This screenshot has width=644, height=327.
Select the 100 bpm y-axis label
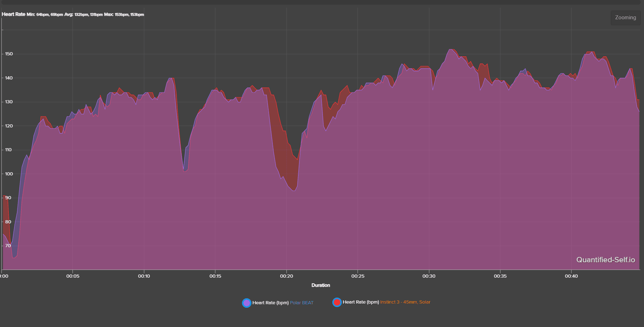click(9, 174)
